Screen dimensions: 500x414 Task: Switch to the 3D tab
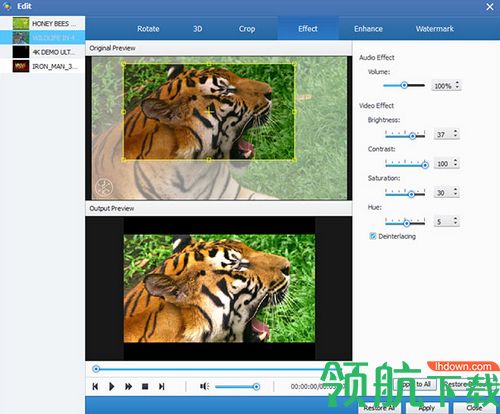[x=197, y=29]
